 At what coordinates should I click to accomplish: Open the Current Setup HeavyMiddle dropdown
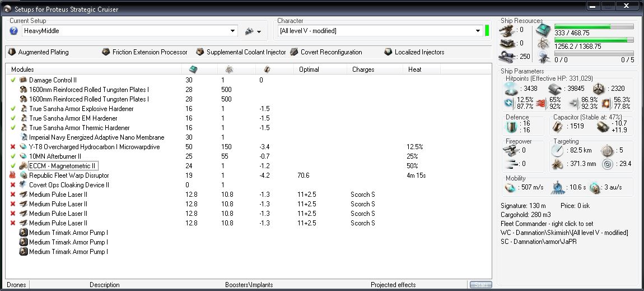(233, 31)
